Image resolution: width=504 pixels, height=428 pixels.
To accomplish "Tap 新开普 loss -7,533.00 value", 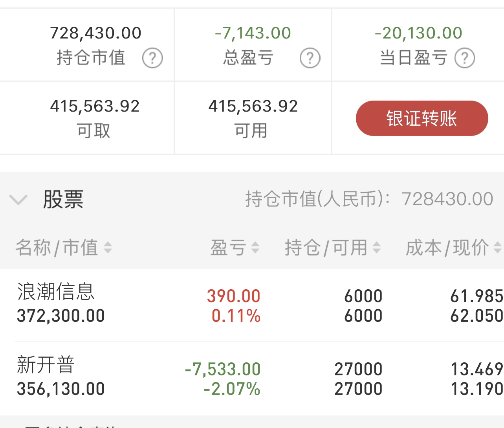I will [223, 369].
